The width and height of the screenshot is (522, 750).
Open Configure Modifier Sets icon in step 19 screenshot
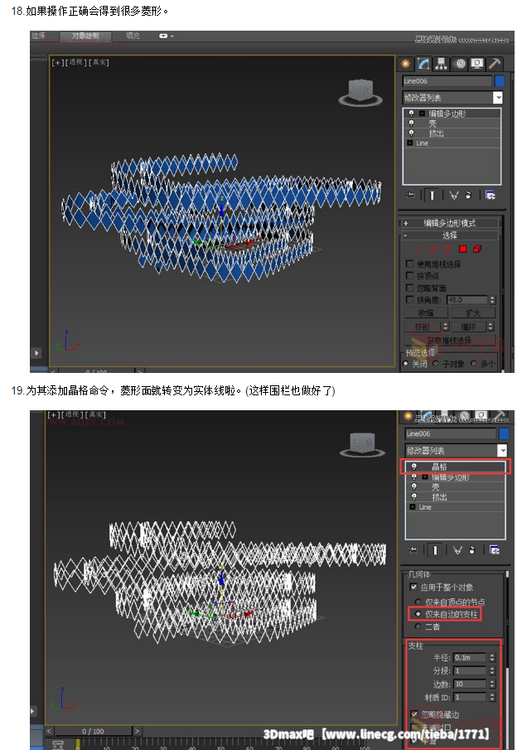coord(494,550)
